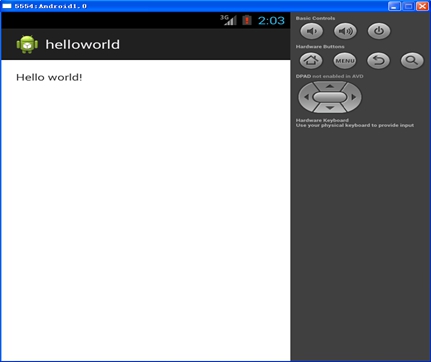Image resolution: width=431 pixels, height=362 pixels.
Task: Tap the DPAD down arrow
Action: (x=330, y=108)
